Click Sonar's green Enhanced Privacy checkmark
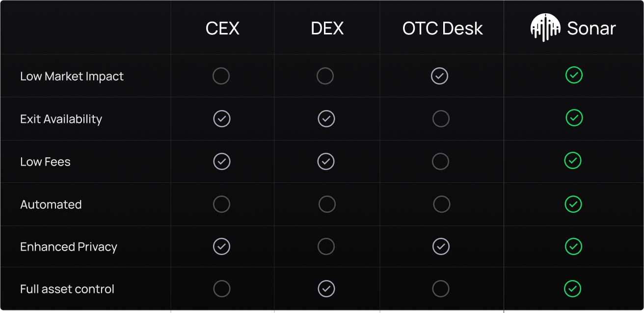 (573, 246)
